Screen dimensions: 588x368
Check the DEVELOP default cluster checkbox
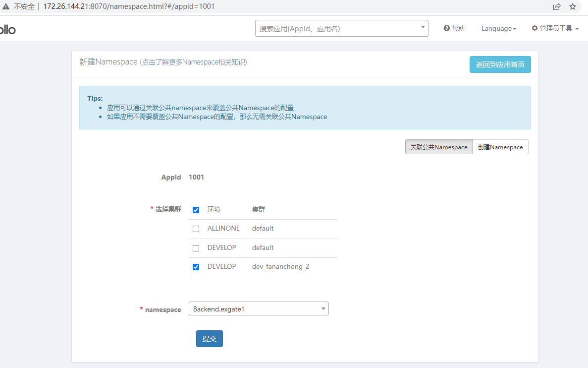196,248
